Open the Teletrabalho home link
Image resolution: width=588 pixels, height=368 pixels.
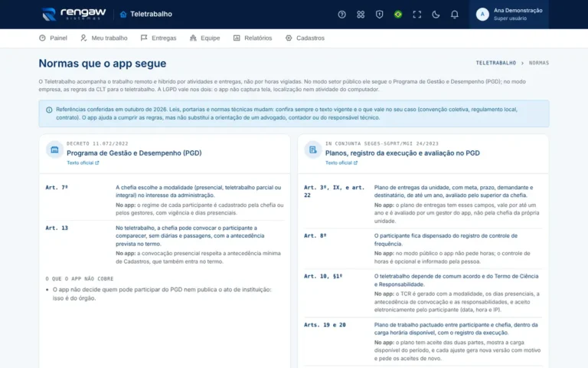146,15
